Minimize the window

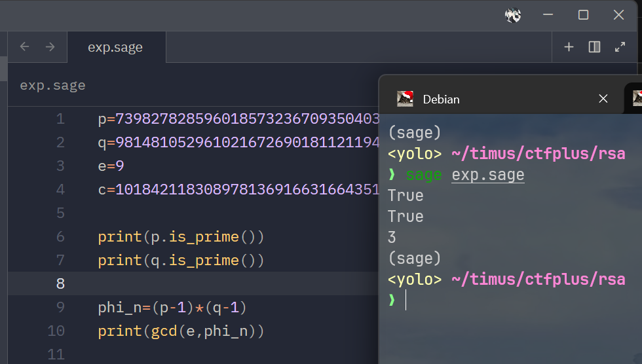click(548, 15)
